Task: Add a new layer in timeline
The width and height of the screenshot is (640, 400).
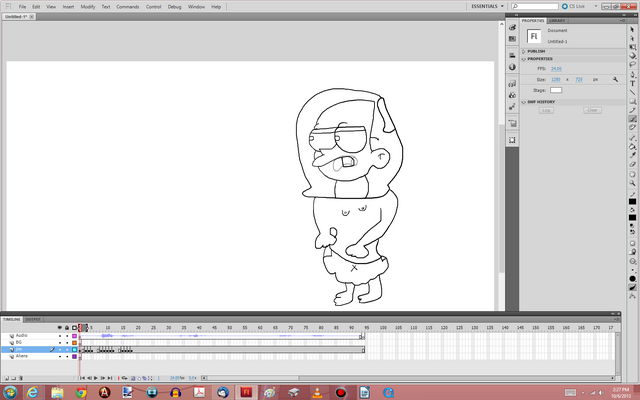Action: (7, 378)
